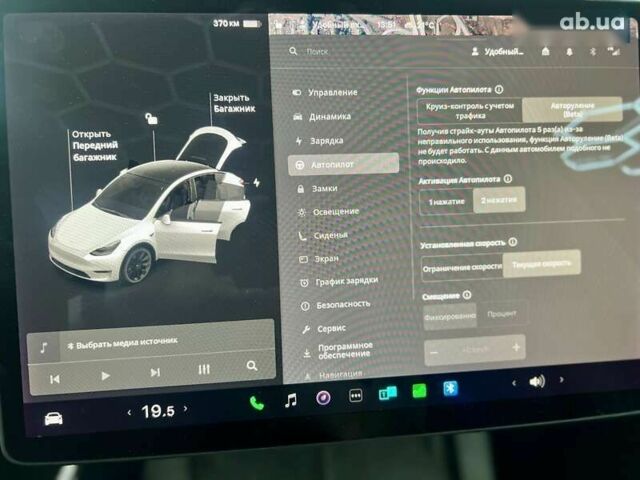Show info for Функции Автопилота

499,89
